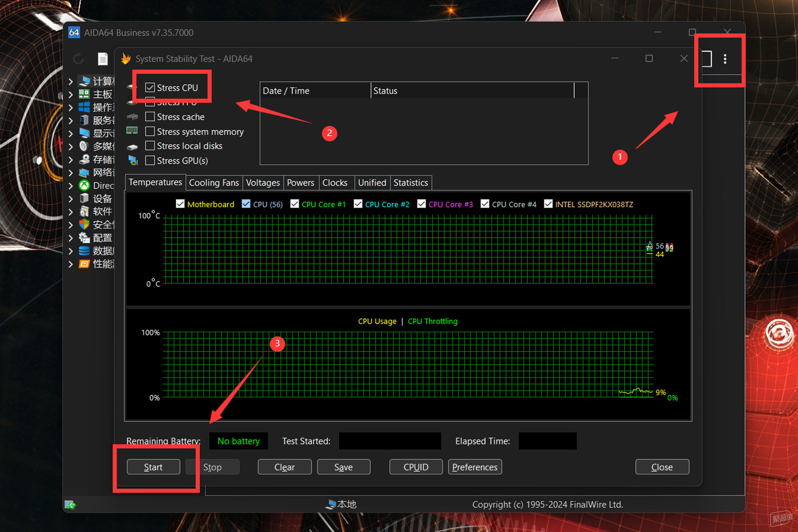
Task: Click the memory module icon beside Stress system memory
Action: [132, 131]
